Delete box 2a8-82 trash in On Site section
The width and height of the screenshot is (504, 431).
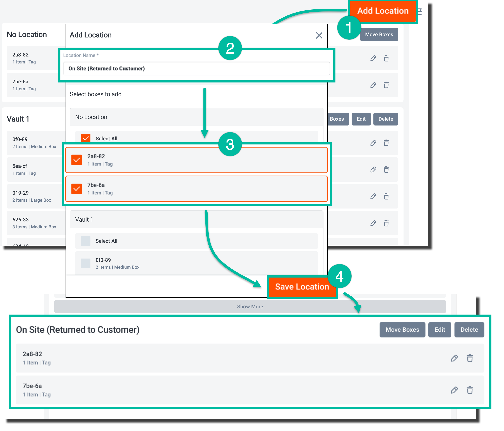pos(470,358)
